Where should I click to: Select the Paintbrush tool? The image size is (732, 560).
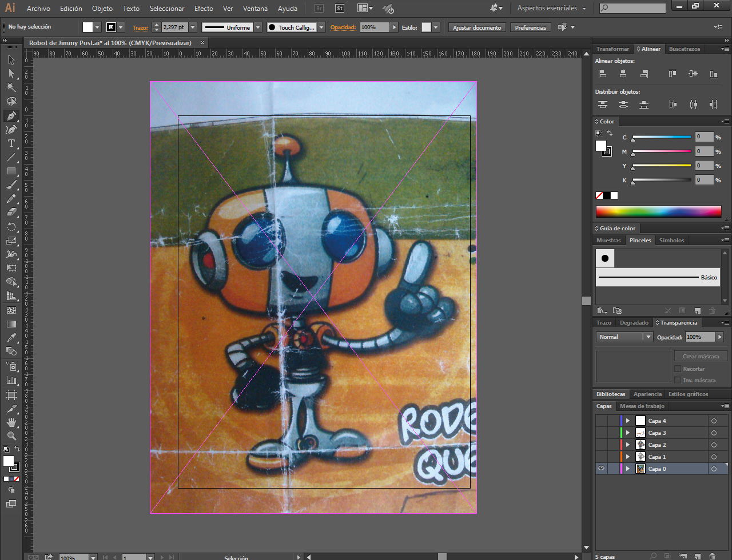[11, 185]
